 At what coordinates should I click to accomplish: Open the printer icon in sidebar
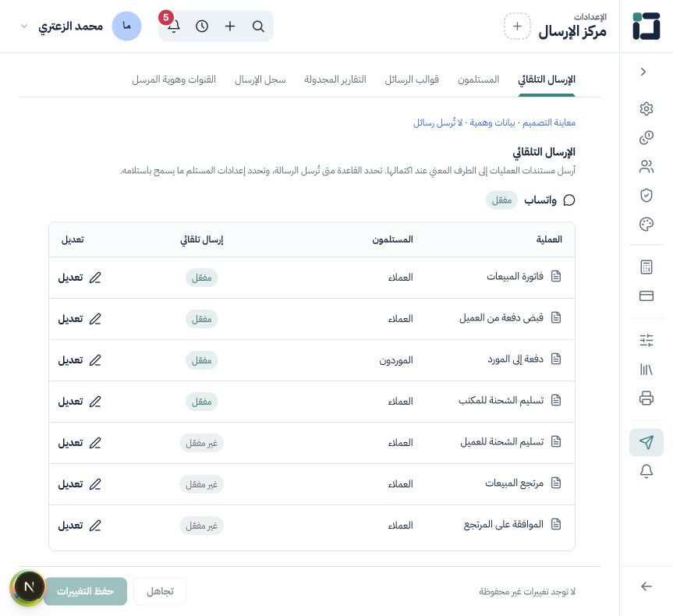click(646, 398)
